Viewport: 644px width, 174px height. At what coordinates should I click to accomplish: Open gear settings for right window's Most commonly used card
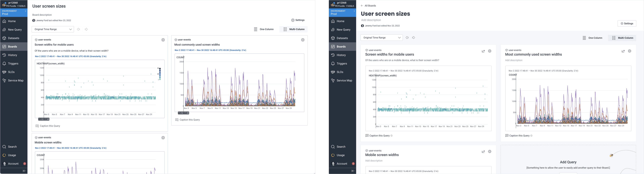point(630,51)
